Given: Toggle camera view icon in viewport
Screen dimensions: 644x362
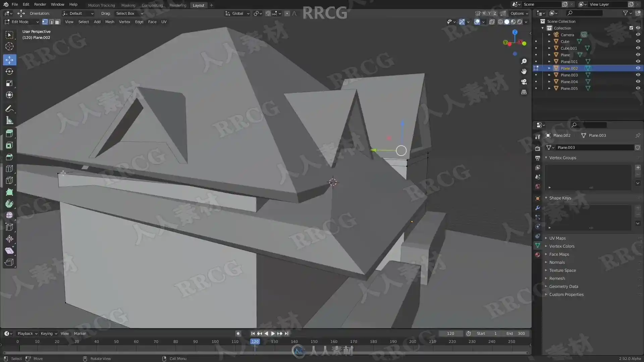Looking at the screenshot, I should pyautogui.click(x=524, y=82).
